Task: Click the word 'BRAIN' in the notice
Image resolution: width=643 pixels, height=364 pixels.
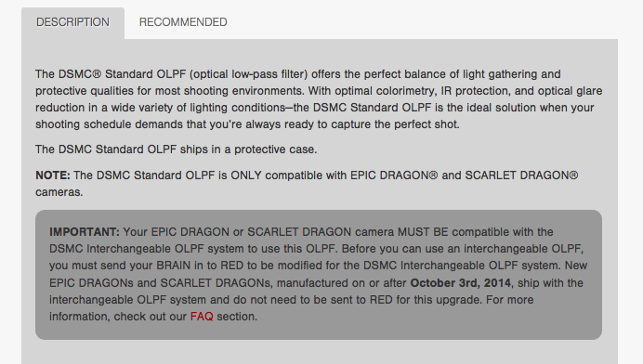Action: [x=174, y=266]
